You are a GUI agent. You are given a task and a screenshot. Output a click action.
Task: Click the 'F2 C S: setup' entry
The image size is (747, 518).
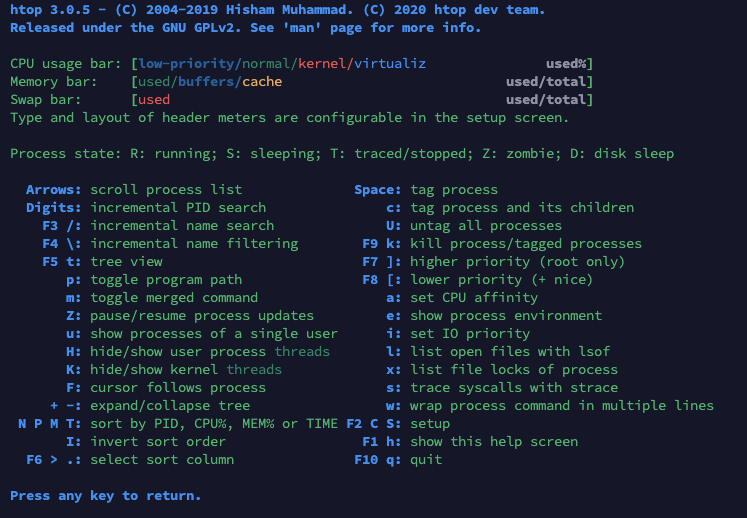(402, 424)
